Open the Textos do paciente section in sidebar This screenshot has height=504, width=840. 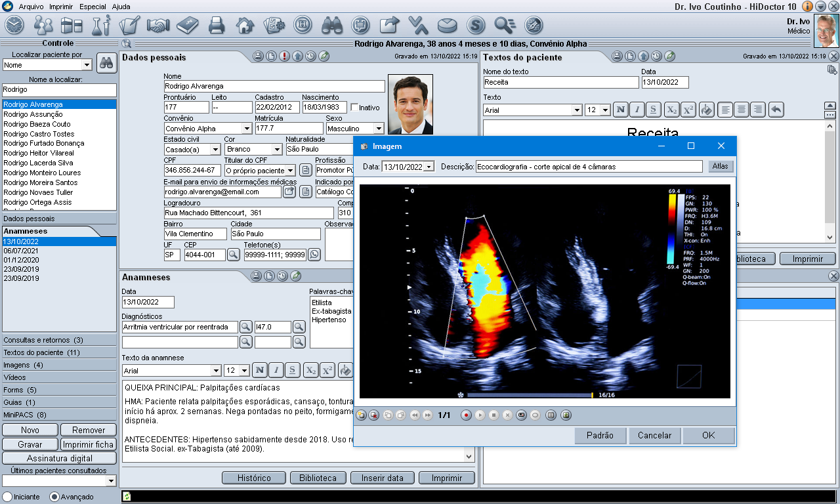(59, 352)
